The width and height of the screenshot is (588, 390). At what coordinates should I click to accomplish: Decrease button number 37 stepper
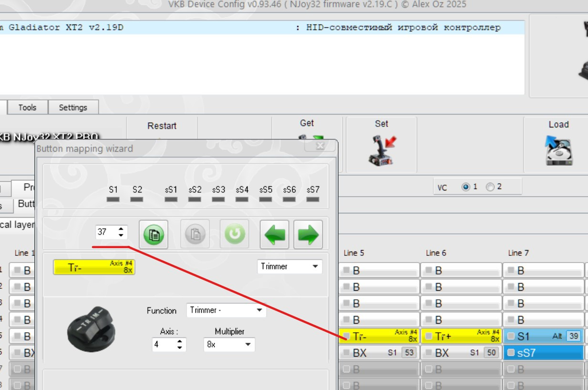tap(121, 235)
